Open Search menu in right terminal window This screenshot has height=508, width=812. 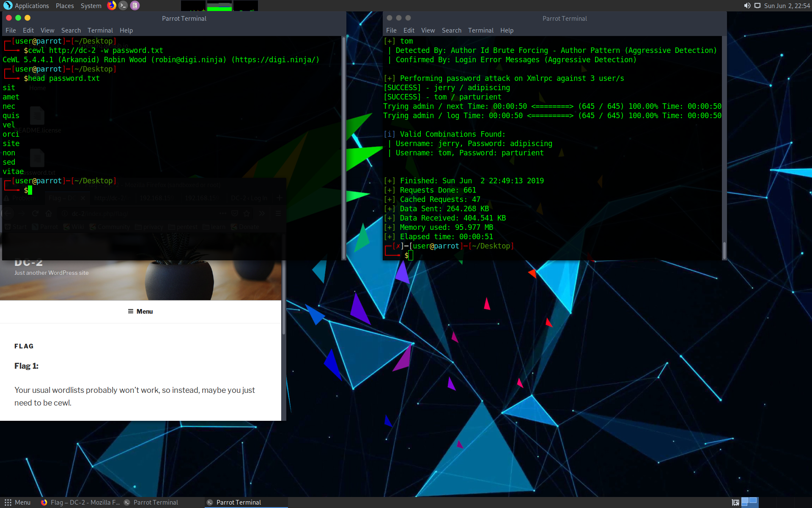(x=451, y=30)
